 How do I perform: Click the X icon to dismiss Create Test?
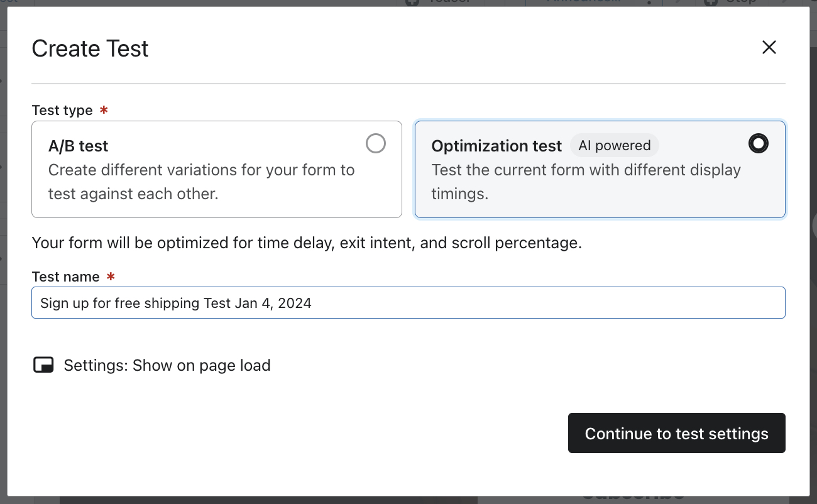click(769, 47)
